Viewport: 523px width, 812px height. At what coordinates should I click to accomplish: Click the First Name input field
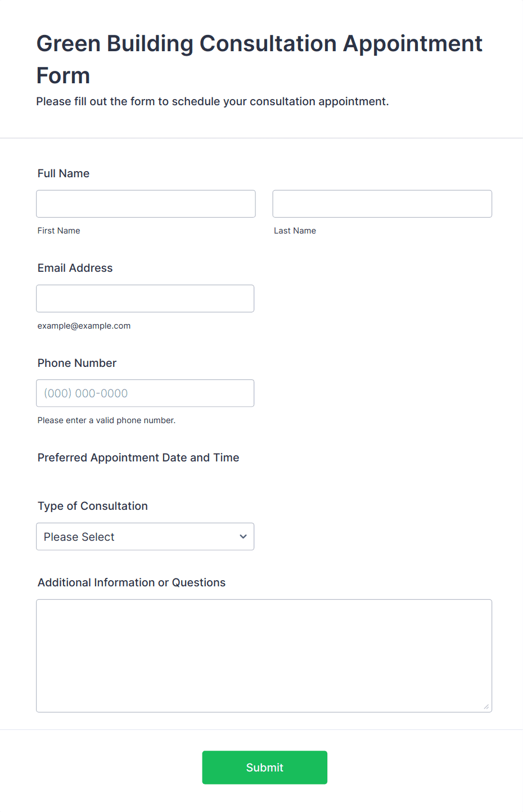[146, 204]
